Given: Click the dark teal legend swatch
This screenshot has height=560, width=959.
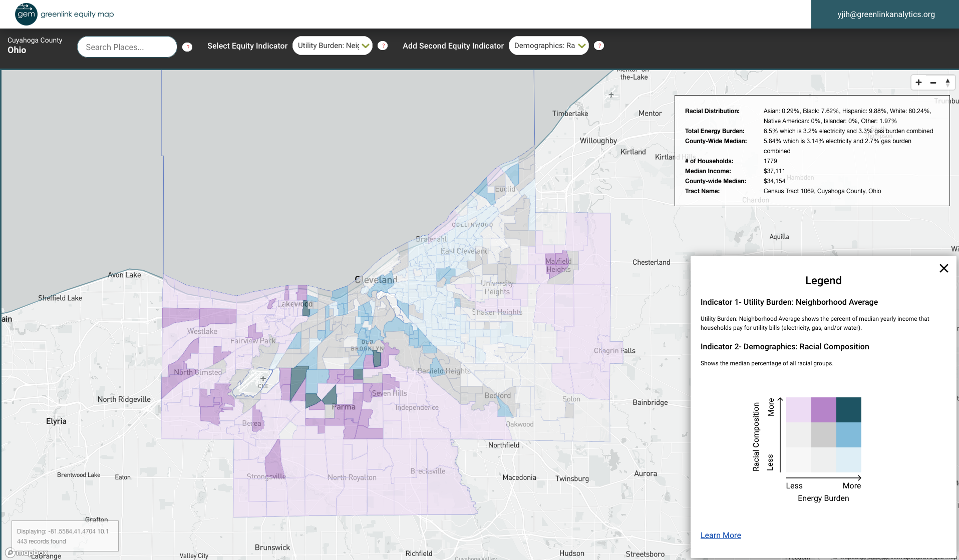Looking at the screenshot, I should coord(848,410).
